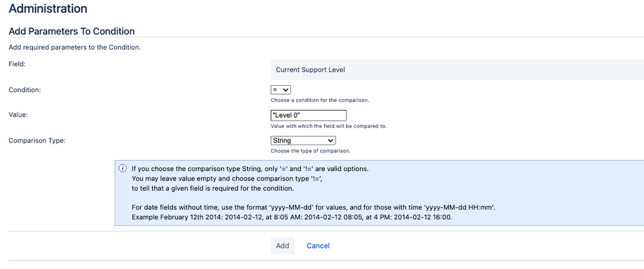Click the 'Value:' label

point(21,114)
